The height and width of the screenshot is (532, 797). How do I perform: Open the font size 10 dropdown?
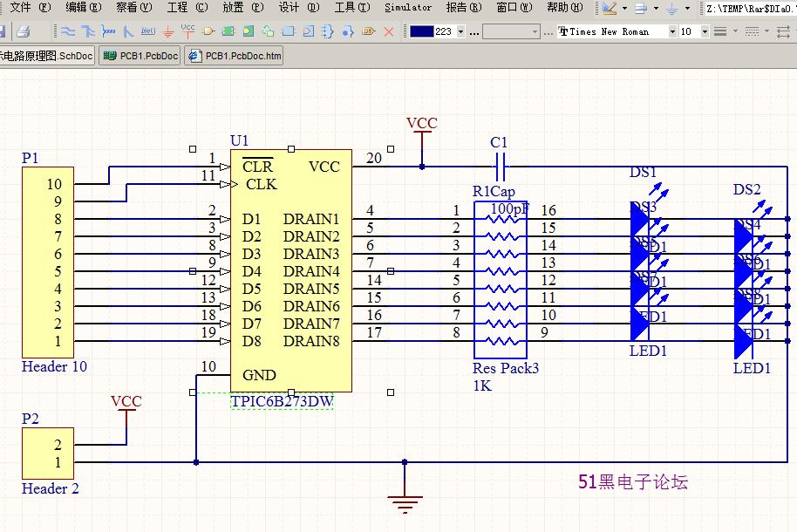coord(705,31)
